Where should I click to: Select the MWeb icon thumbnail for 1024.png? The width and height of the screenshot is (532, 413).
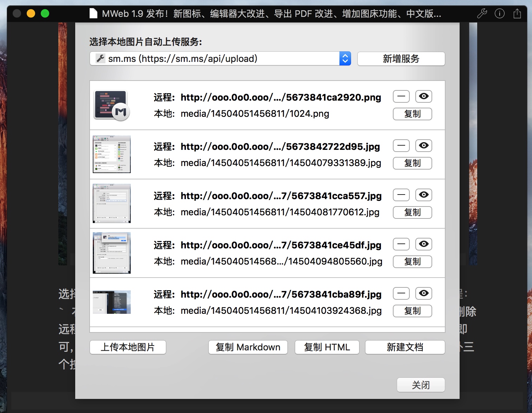pos(112,106)
